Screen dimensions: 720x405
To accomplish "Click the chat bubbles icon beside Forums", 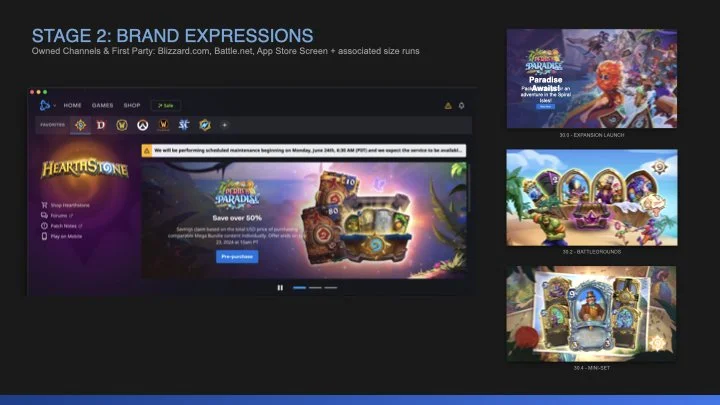I will 44,215.
